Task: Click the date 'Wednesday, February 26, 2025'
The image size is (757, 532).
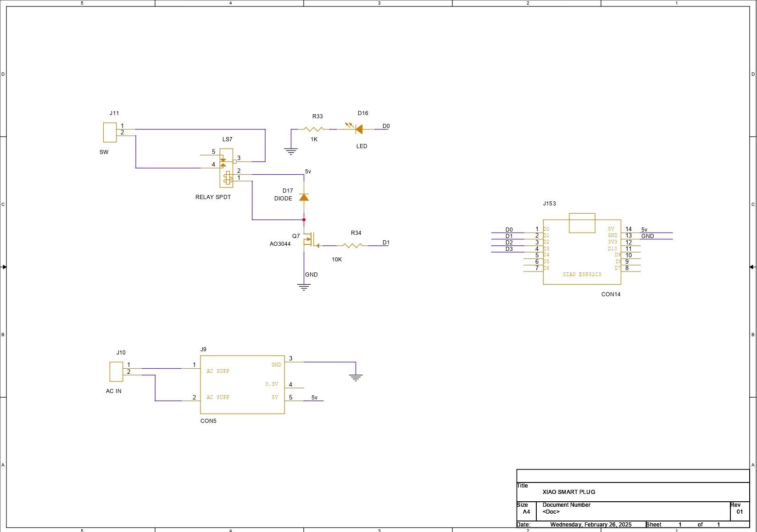Action: (591, 524)
